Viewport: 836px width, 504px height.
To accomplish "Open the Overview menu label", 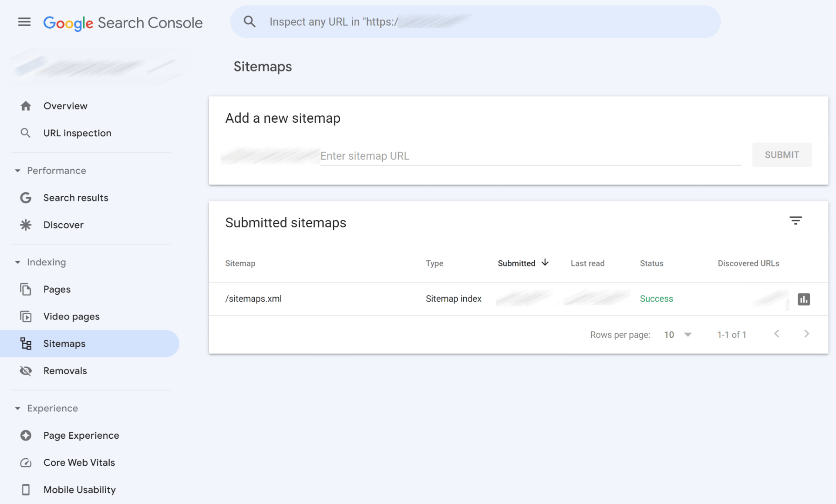I will (65, 106).
